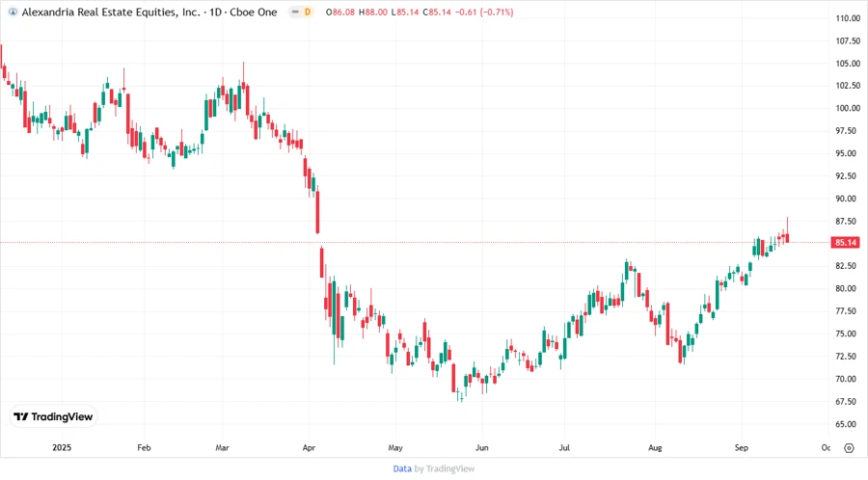Open chart settings gear icon
This screenshot has height=480, width=868.
tap(849, 448)
